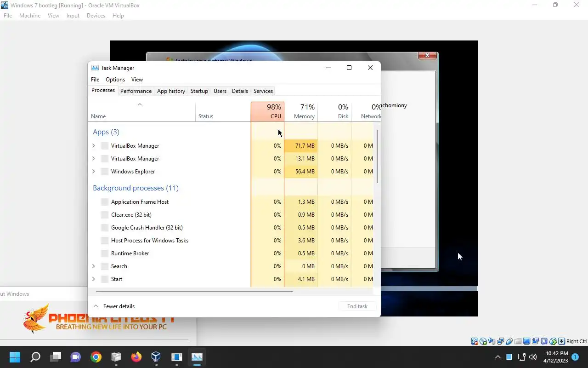Select Google Crash Handler (32 bit) row
The height and width of the screenshot is (368, 588).
tap(231, 228)
